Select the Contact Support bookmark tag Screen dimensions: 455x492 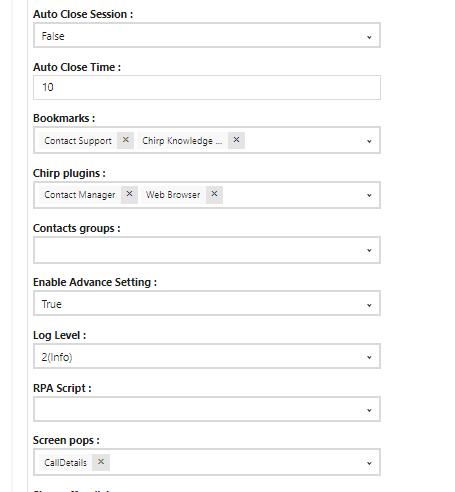click(78, 140)
